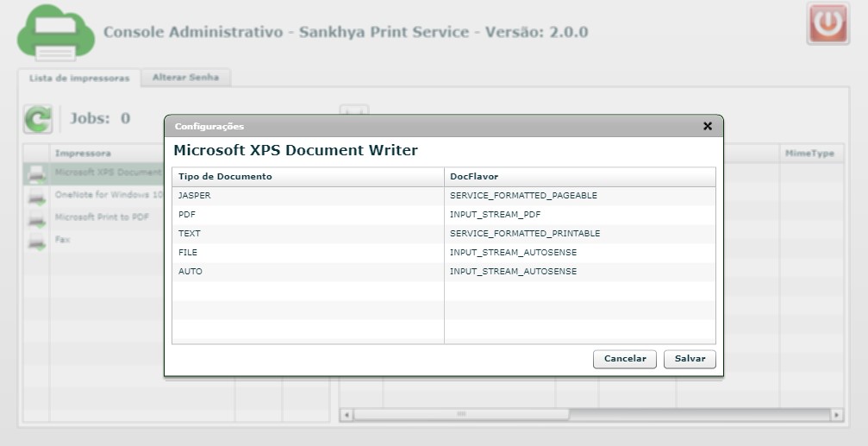The height and width of the screenshot is (446, 868).
Task: Click the SERVICE_FORMATTED_PAGEABLE DocFlavor cell
Action: (579, 196)
